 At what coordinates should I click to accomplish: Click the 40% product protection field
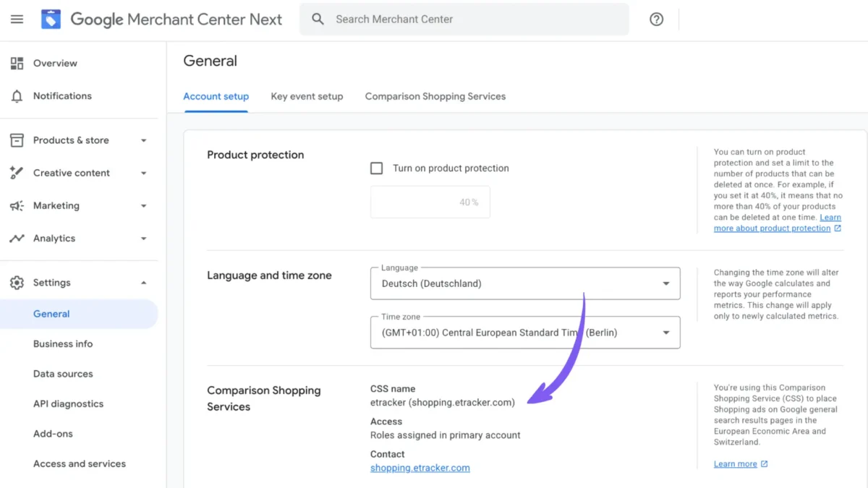[x=430, y=202]
